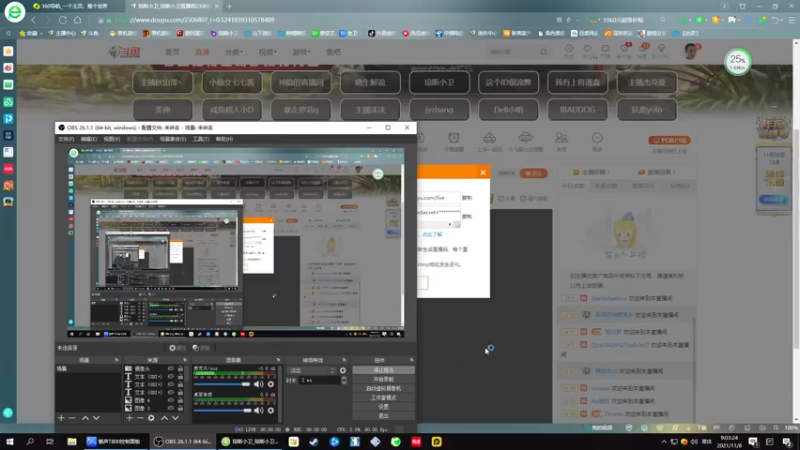Pop out the 来源 dock using its header icon
Image resolution: width=800 pixels, height=450 pixels.
tap(185, 360)
